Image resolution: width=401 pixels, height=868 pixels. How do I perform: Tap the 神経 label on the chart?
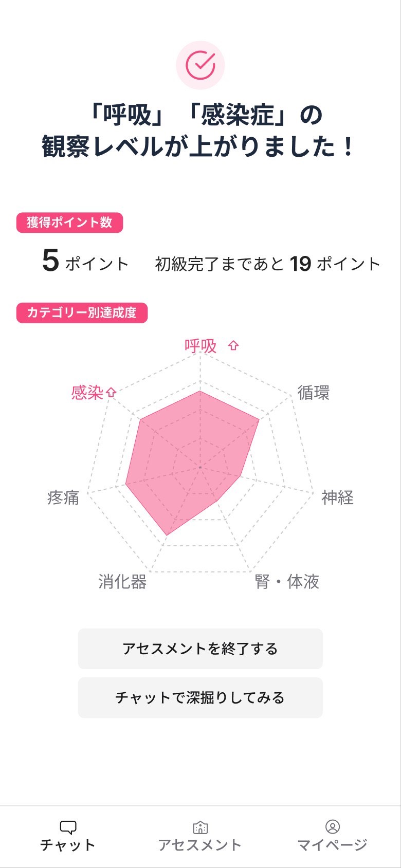click(x=337, y=498)
